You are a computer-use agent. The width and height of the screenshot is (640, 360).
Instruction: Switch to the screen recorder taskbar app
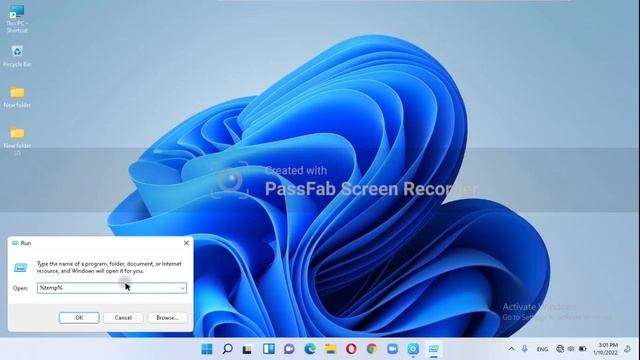pos(413,349)
